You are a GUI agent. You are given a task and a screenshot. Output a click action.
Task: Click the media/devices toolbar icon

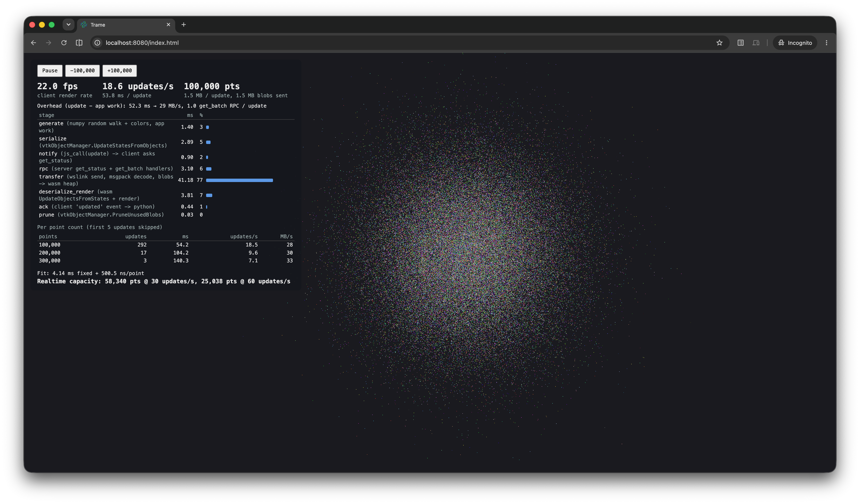tap(756, 43)
